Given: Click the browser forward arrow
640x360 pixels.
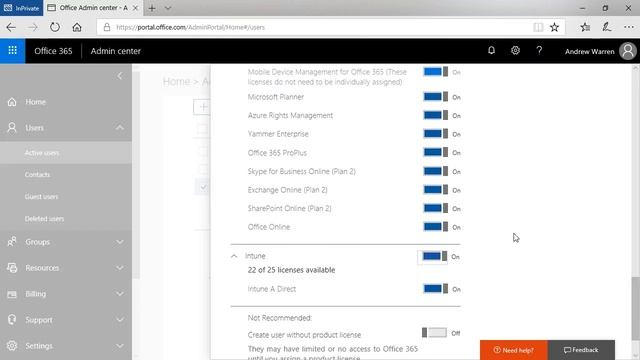Looking at the screenshot, I should tap(33, 27).
